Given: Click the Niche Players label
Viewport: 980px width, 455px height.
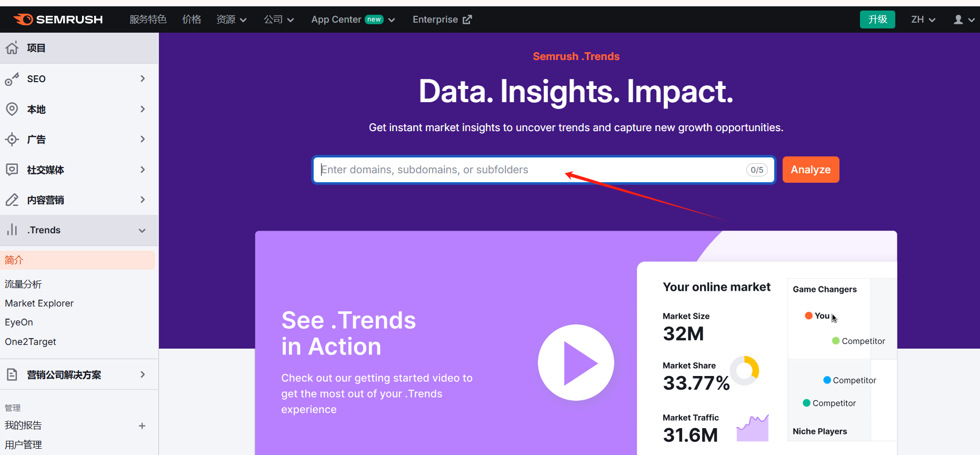Looking at the screenshot, I should tap(819, 431).
